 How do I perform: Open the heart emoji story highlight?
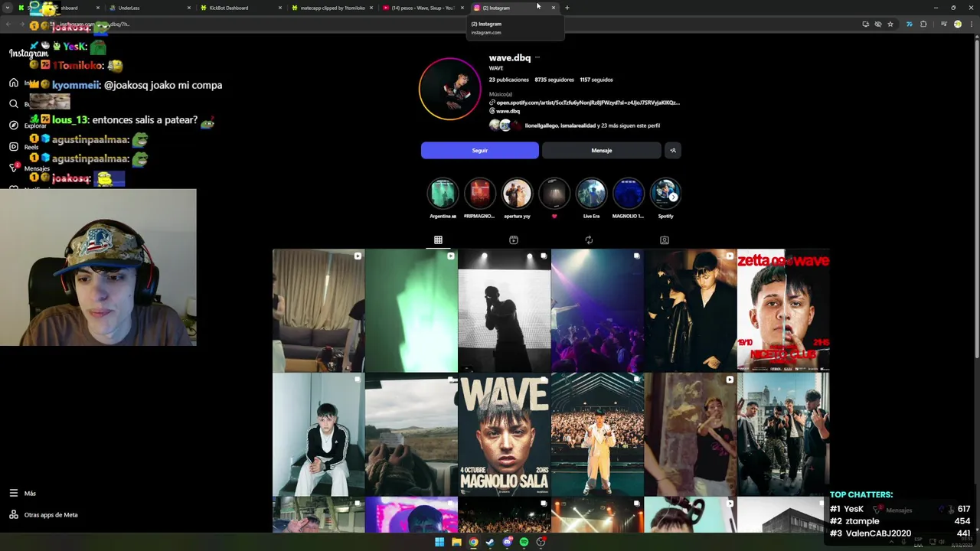tap(554, 194)
